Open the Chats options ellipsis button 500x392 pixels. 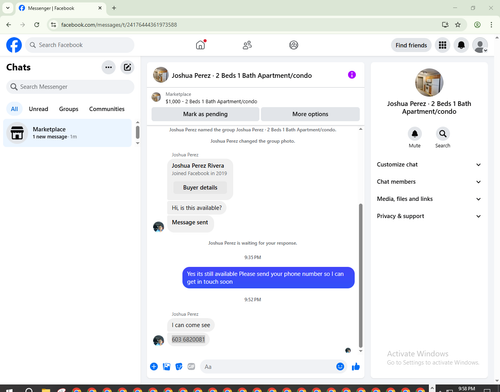(108, 67)
